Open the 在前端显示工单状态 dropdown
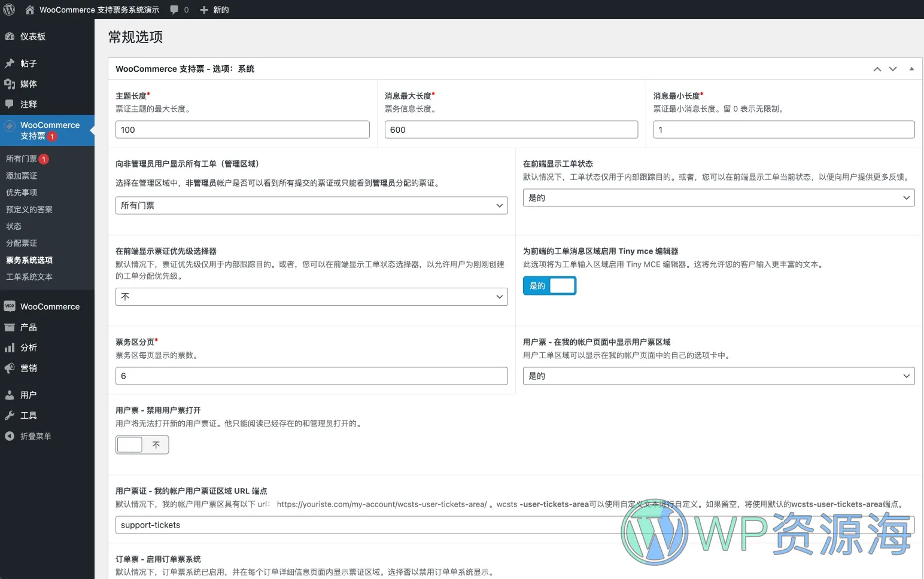 tap(719, 197)
